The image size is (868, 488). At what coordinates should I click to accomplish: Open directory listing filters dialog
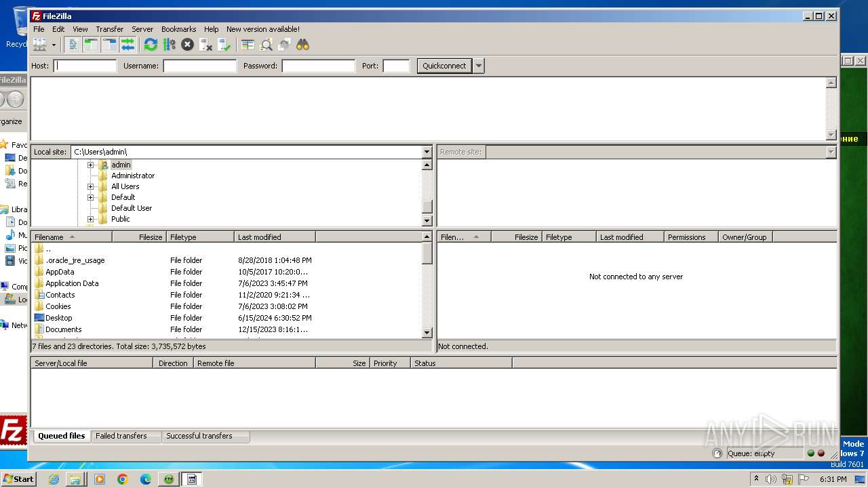pyautogui.click(x=248, y=45)
